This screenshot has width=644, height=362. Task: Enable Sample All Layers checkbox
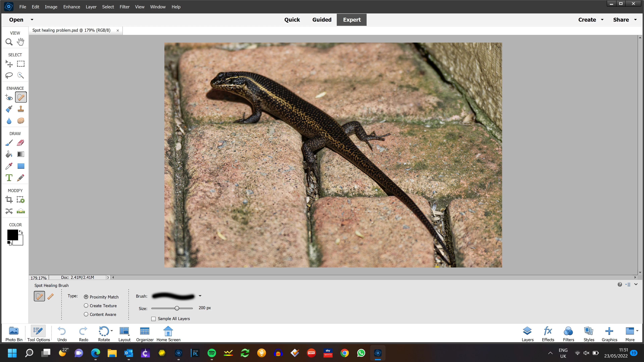coord(153,319)
